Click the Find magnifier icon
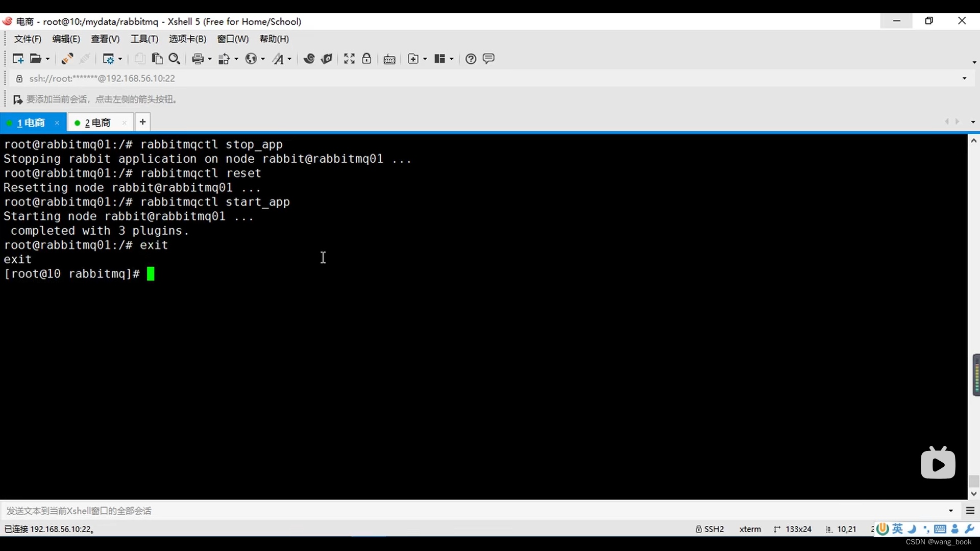 click(x=175, y=59)
